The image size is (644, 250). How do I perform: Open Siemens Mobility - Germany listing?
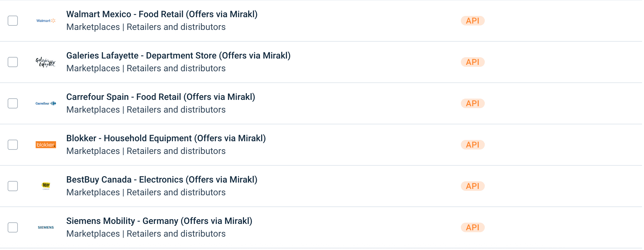pos(159,221)
